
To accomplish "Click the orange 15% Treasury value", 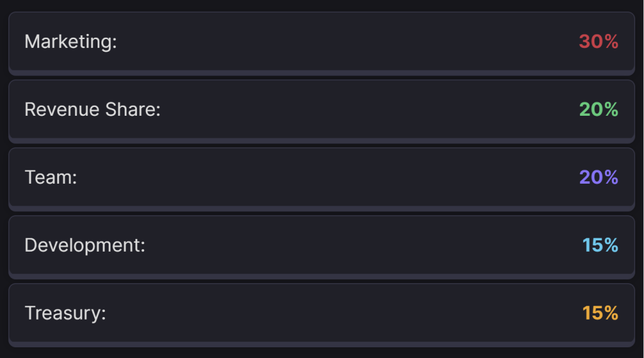I will (x=600, y=313).
